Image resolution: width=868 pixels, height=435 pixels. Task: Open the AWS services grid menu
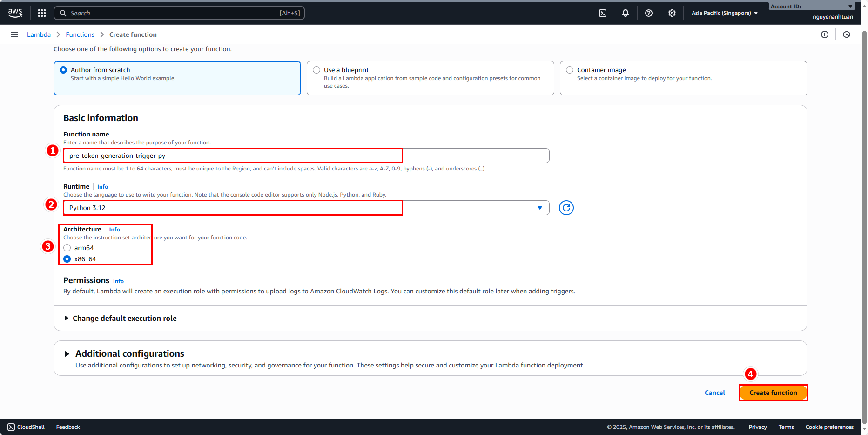(x=42, y=13)
